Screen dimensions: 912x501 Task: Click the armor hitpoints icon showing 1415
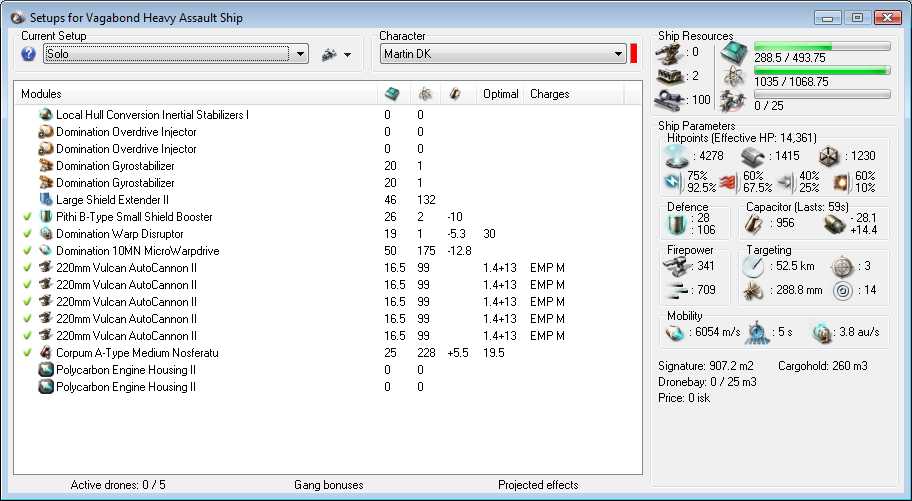point(753,157)
